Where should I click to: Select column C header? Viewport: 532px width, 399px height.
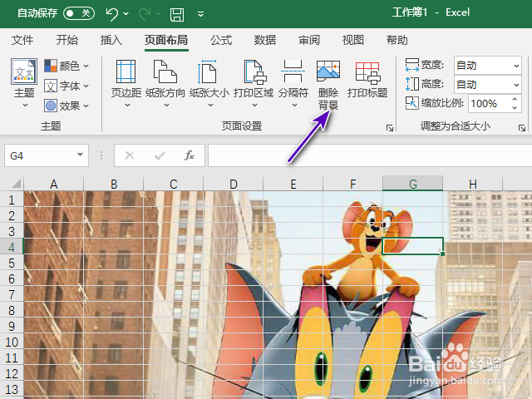(174, 184)
